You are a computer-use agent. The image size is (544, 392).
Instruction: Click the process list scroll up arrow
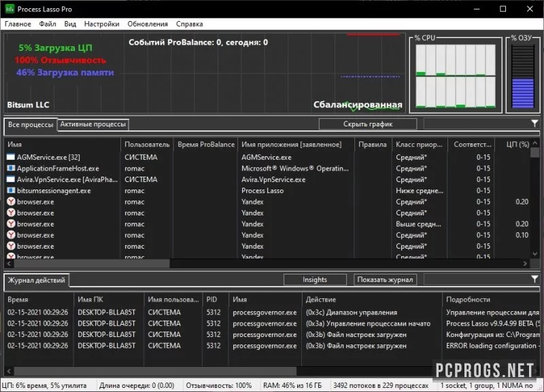(535, 143)
